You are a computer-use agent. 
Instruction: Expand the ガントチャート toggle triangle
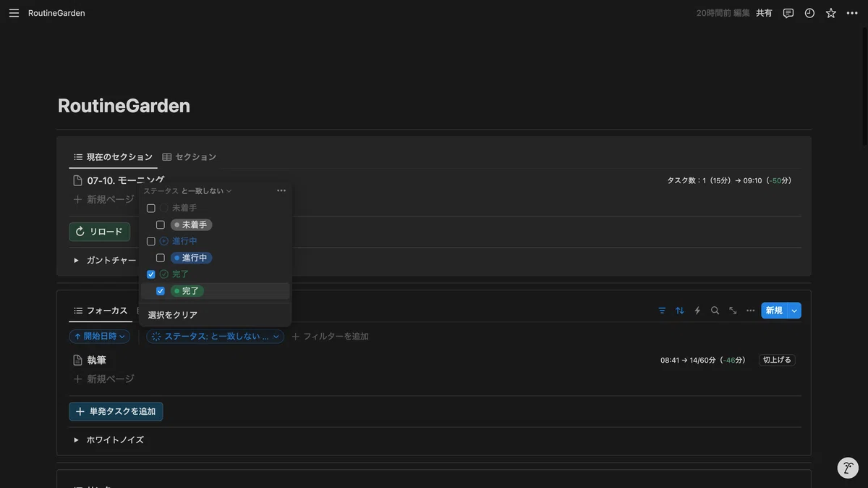pos(76,260)
